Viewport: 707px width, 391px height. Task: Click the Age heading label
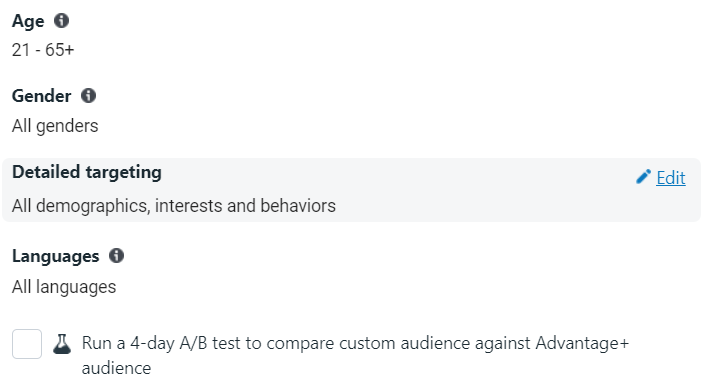[28, 21]
